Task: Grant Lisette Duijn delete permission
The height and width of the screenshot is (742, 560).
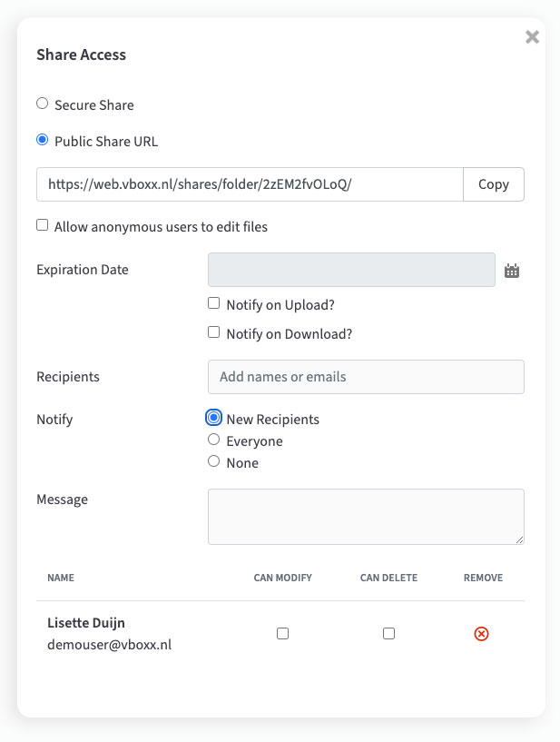Action: [x=388, y=633]
